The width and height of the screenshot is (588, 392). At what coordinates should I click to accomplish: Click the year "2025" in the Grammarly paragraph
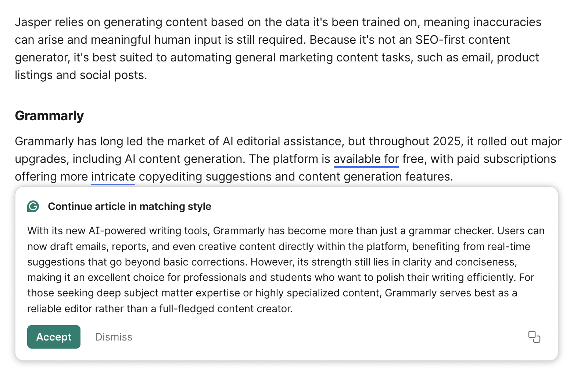[447, 141]
